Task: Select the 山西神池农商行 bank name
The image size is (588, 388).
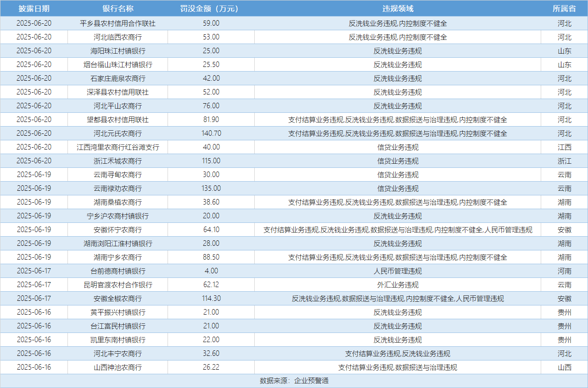Action: point(118,367)
